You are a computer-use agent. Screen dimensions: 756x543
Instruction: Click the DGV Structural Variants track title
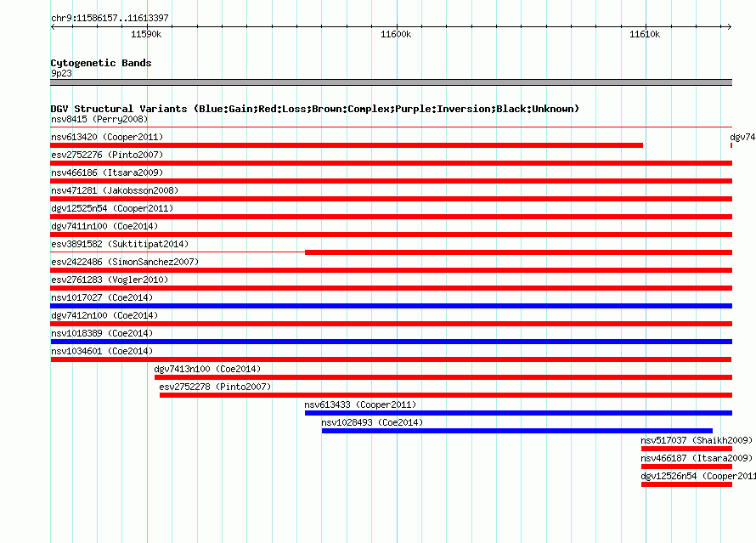pos(315,109)
